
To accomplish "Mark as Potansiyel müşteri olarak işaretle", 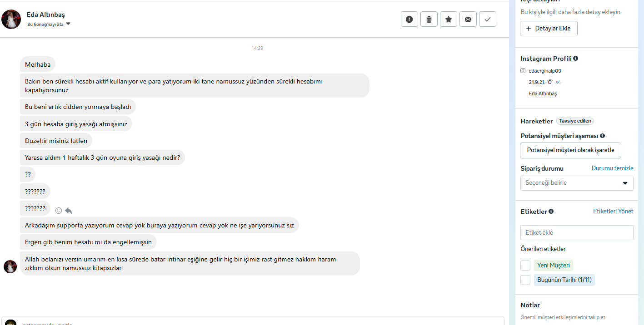I will coord(570,150).
